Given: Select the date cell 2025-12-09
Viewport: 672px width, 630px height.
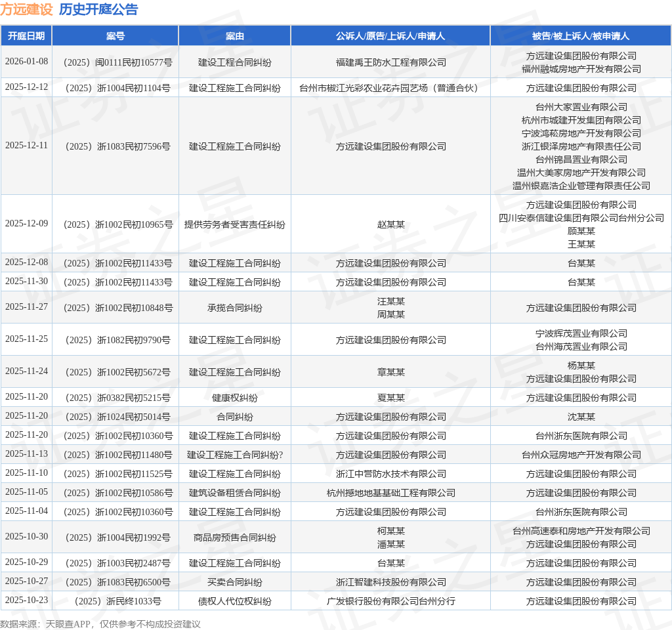Looking at the screenshot, I should [26, 223].
